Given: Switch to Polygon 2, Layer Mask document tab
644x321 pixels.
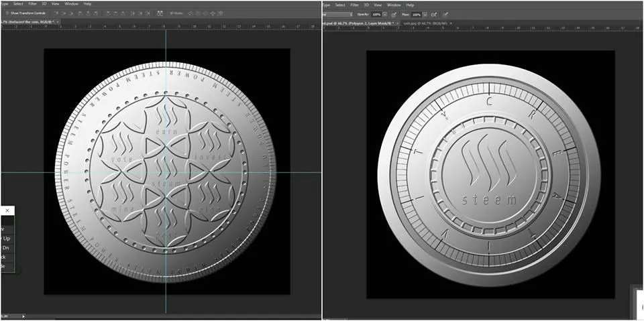Looking at the screenshot, I should tap(361, 23).
